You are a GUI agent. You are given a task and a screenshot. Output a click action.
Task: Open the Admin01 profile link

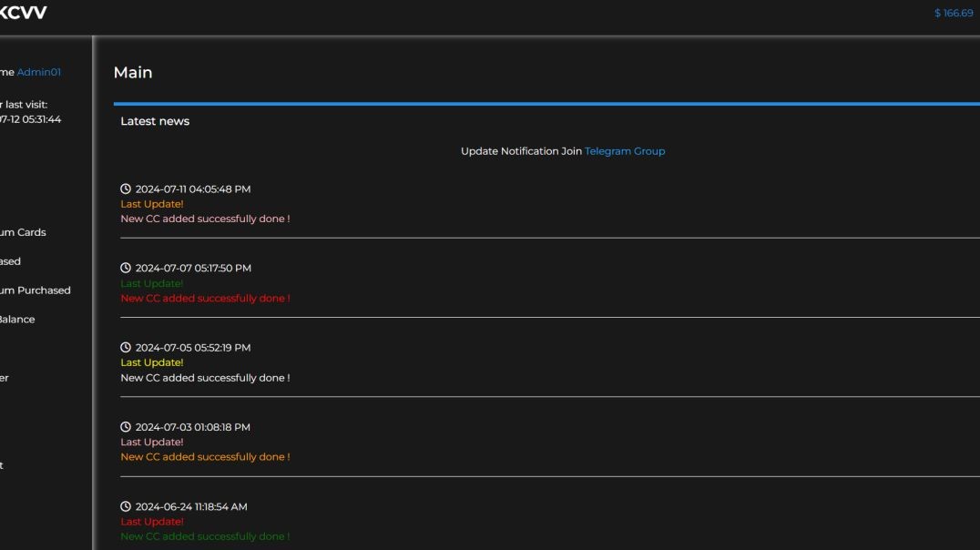(x=39, y=72)
